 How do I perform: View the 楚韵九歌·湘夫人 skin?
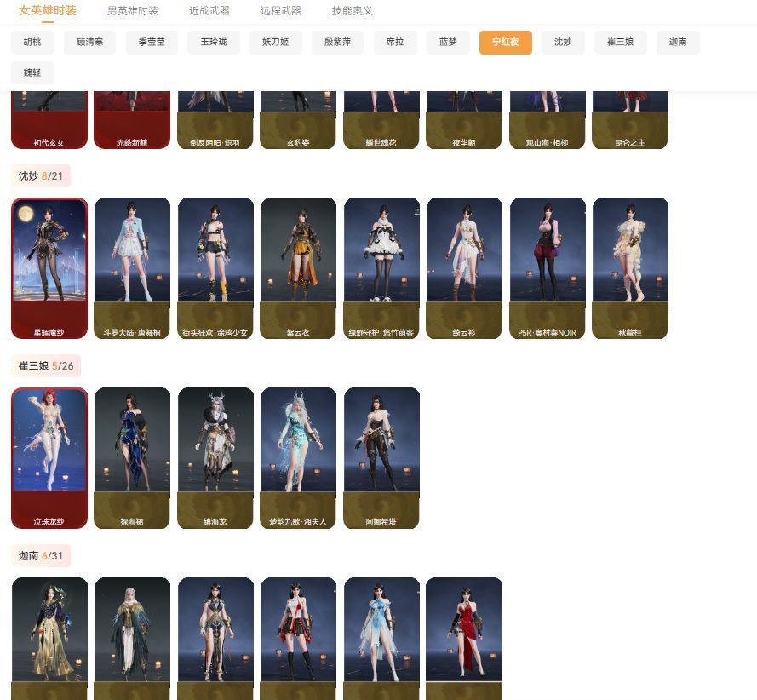click(x=298, y=458)
